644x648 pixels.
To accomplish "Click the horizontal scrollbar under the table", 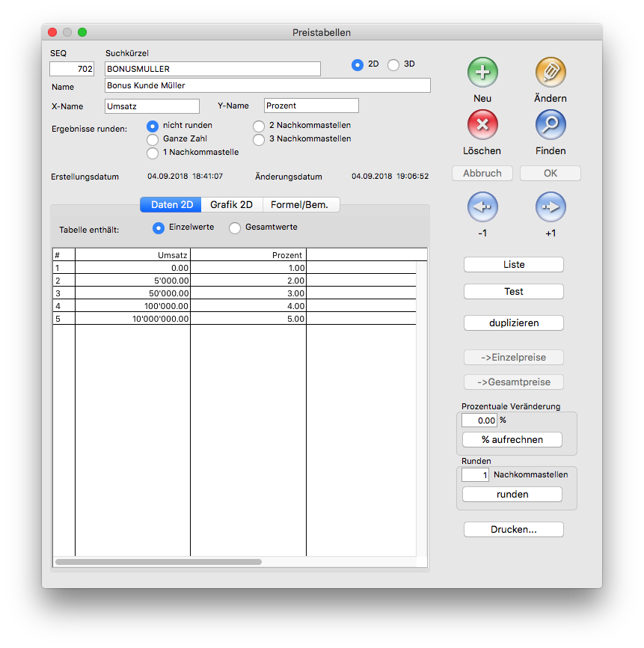I will click(159, 561).
